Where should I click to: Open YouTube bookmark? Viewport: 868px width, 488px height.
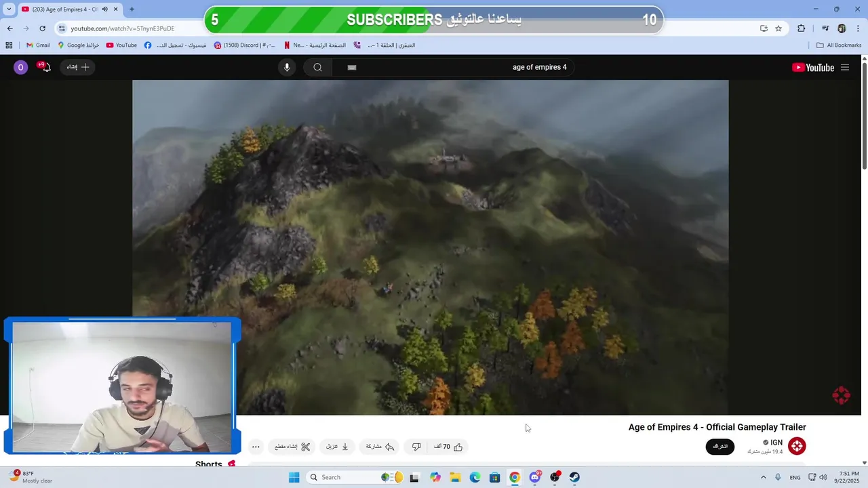121,45
